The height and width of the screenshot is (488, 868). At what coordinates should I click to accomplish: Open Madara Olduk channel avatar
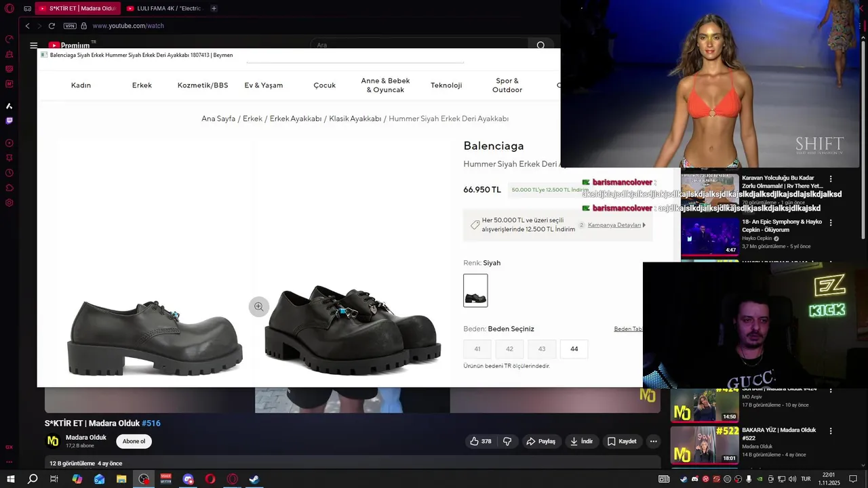(x=53, y=441)
